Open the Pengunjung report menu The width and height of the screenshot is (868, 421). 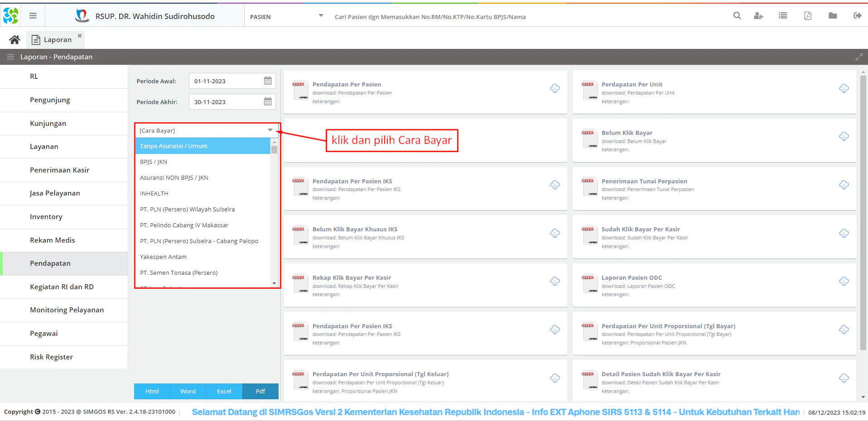pos(64,100)
